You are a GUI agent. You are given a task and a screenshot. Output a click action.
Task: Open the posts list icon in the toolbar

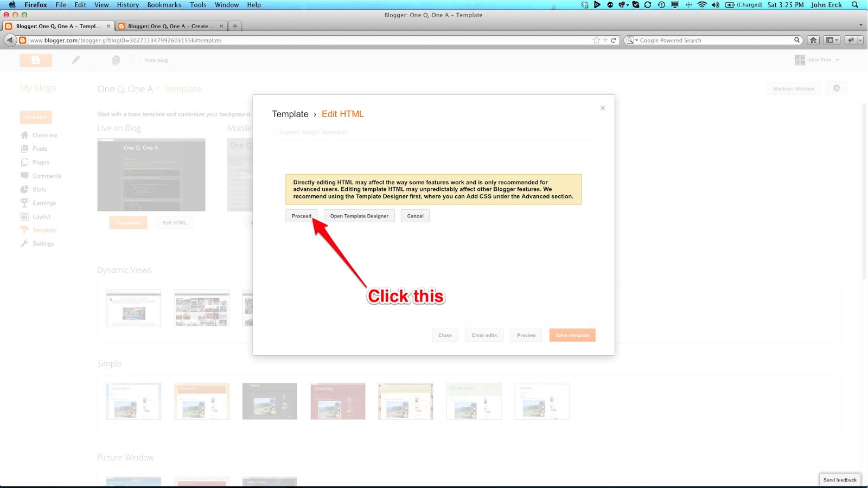click(116, 60)
